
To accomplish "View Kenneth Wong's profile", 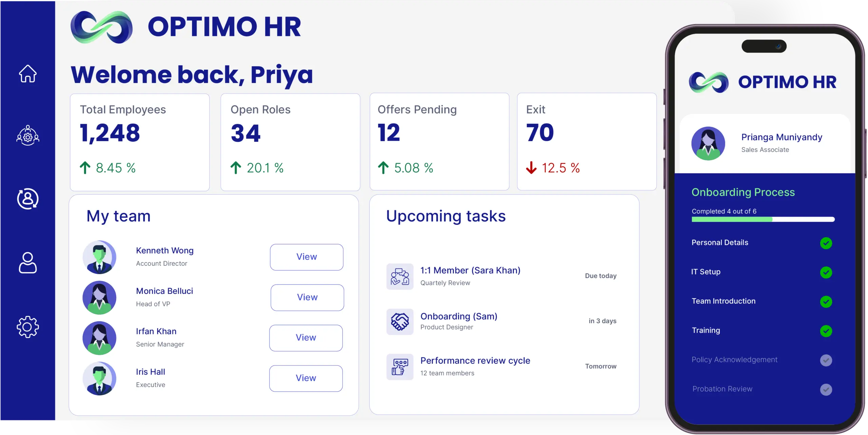I will click(x=307, y=257).
